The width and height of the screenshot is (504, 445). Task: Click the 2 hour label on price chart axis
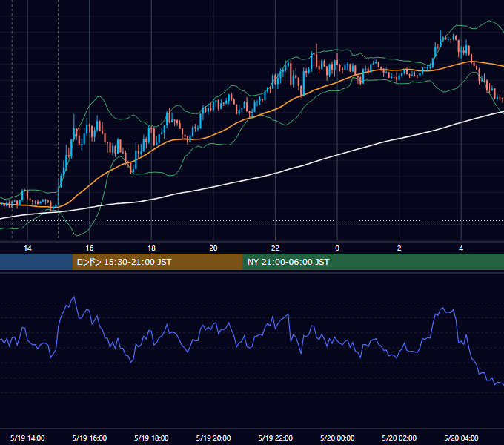[399, 248]
